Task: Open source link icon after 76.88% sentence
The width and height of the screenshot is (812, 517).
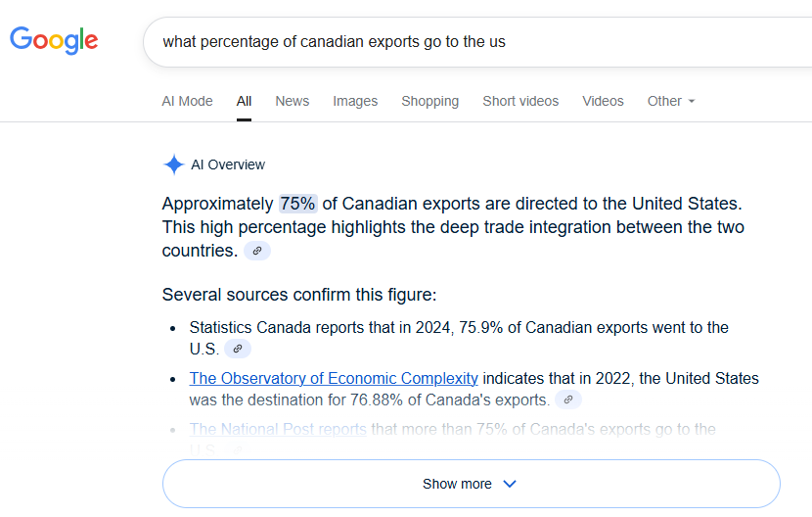Action: (568, 399)
